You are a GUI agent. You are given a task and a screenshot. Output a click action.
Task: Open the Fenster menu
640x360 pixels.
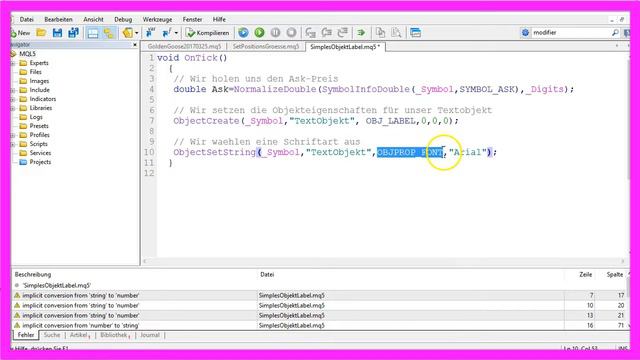(x=192, y=19)
